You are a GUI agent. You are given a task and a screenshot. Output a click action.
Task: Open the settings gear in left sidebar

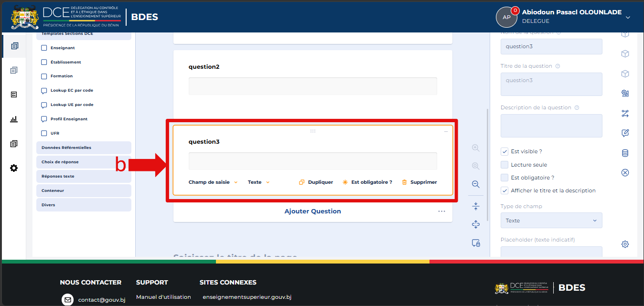pyautogui.click(x=14, y=168)
